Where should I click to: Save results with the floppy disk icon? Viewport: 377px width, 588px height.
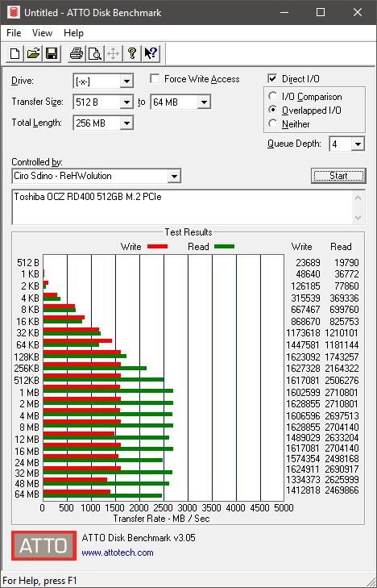52,53
